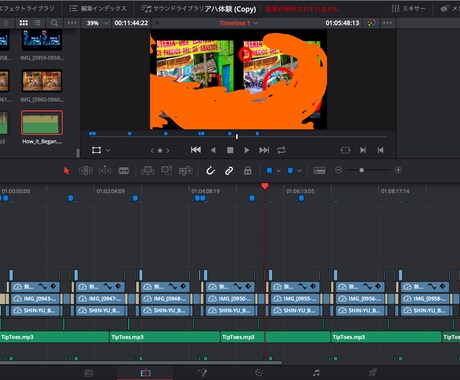Image resolution: width=460 pixels, height=380 pixels.
Task: Adjust the timeline zoom slider handle
Action: [x=362, y=170]
